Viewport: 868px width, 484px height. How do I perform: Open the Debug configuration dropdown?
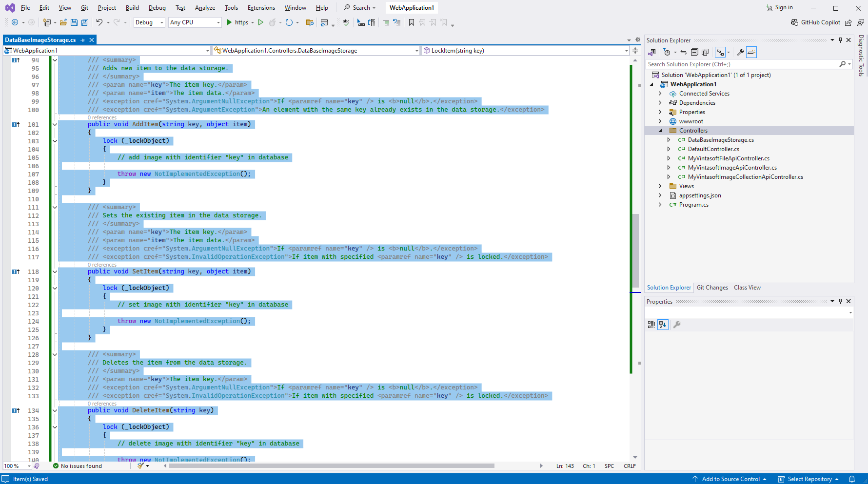tap(149, 22)
